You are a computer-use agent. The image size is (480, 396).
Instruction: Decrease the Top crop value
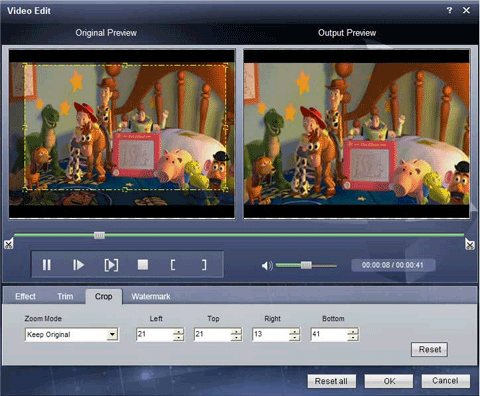pyautogui.click(x=236, y=337)
